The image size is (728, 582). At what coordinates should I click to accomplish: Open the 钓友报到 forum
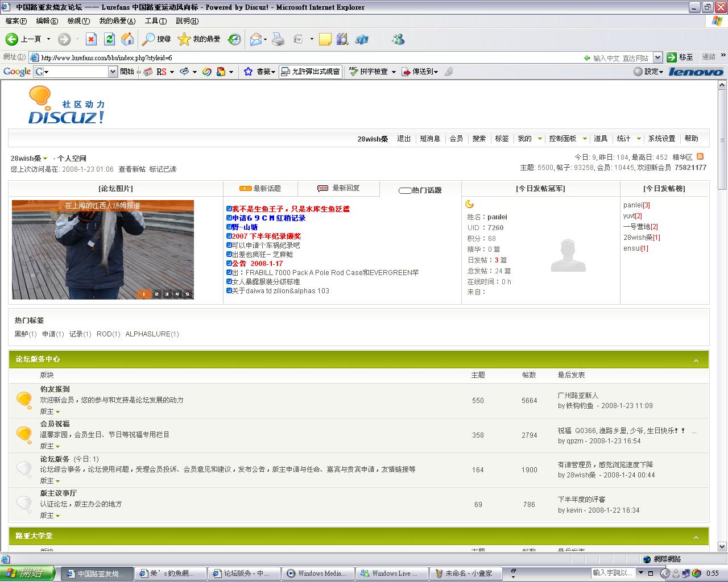[x=55, y=389]
